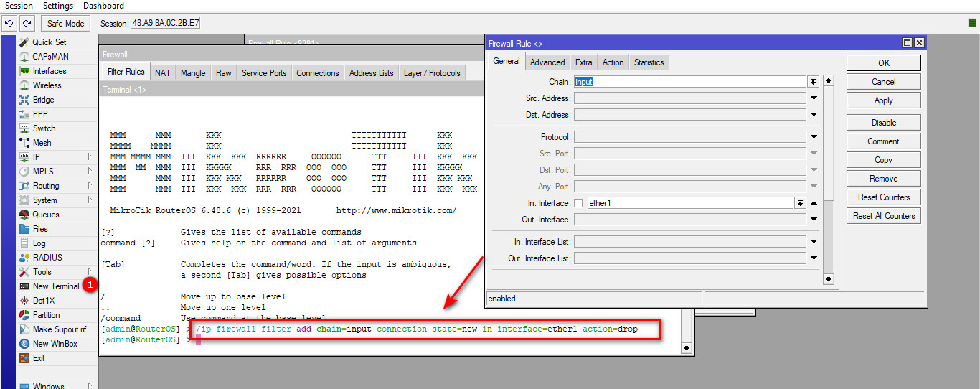980x389 pixels.
Task: Open the Chain dropdown list
Action: click(814, 82)
